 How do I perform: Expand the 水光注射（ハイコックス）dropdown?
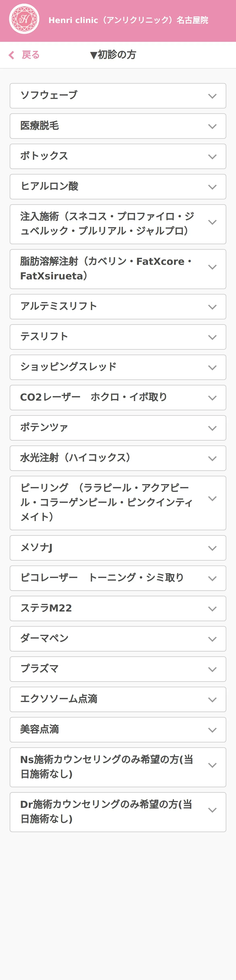coord(118,458)
